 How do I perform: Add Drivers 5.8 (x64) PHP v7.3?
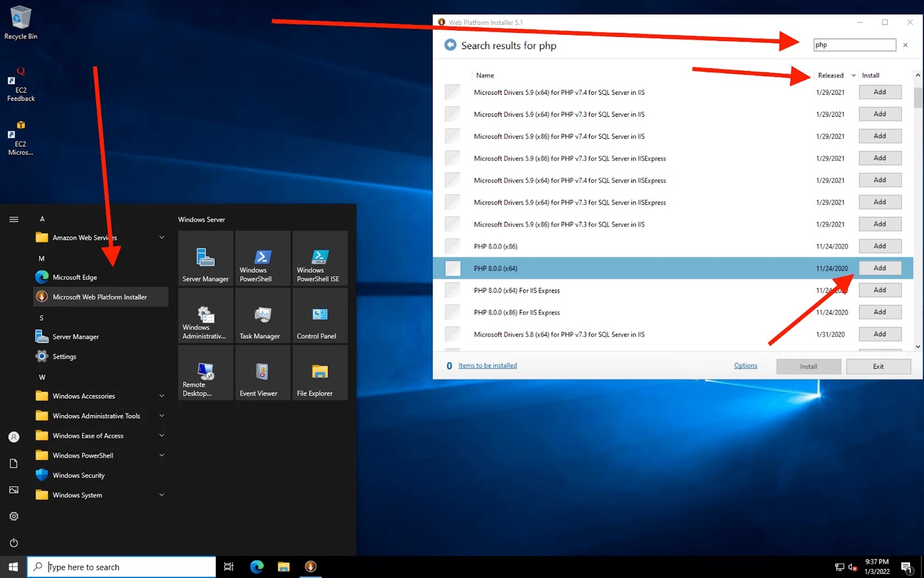click(880, 334)
